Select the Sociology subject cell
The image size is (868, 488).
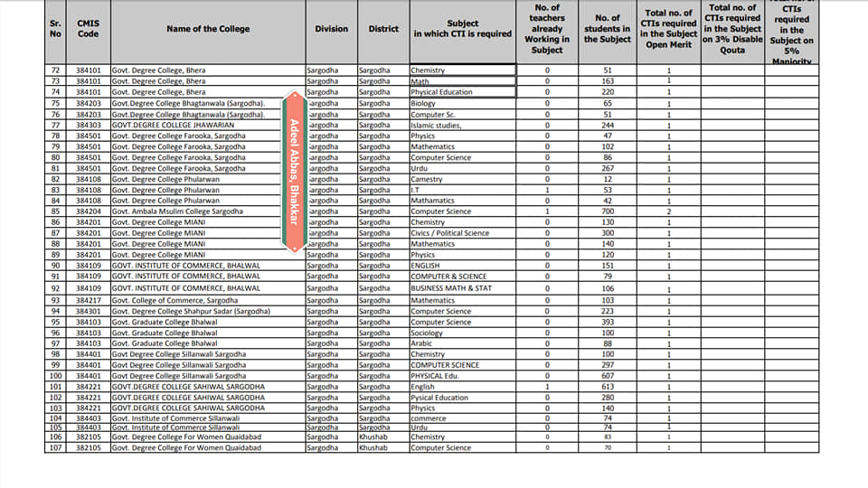tap(462, 333)
